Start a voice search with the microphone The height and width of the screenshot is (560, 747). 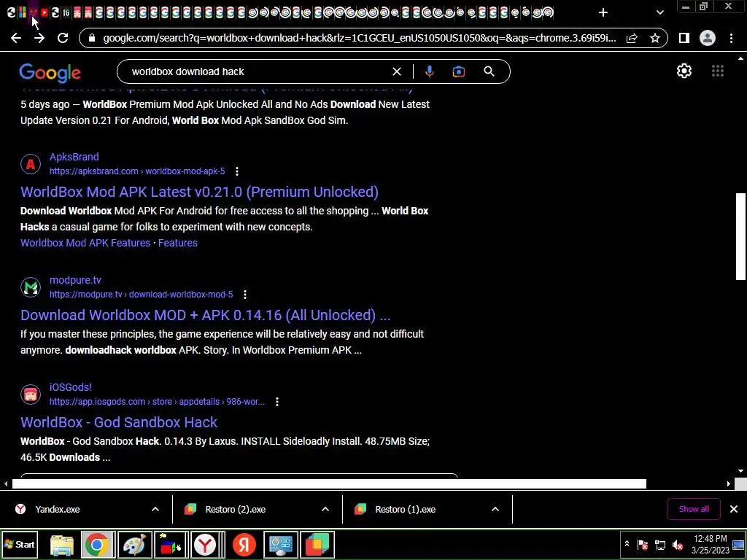pos(429,71)
